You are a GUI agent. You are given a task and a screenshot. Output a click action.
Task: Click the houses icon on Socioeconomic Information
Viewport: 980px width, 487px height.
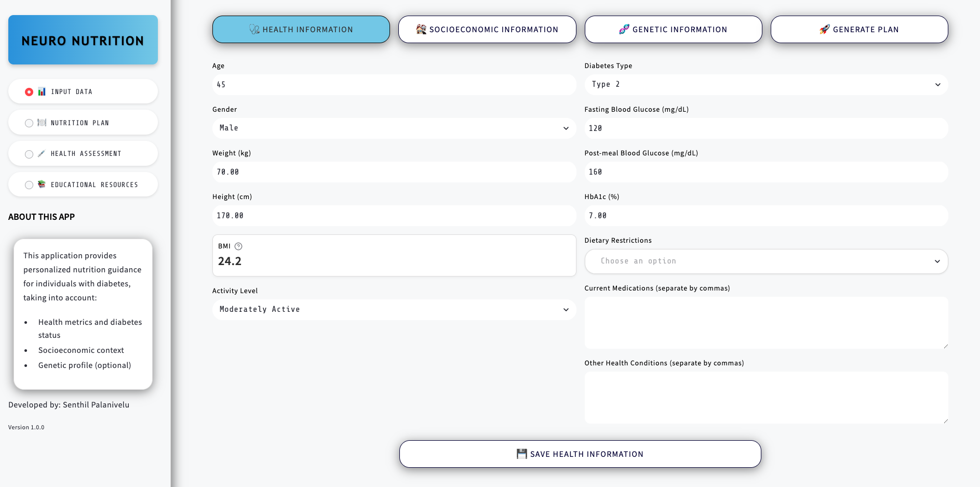(x=421, y=30)
